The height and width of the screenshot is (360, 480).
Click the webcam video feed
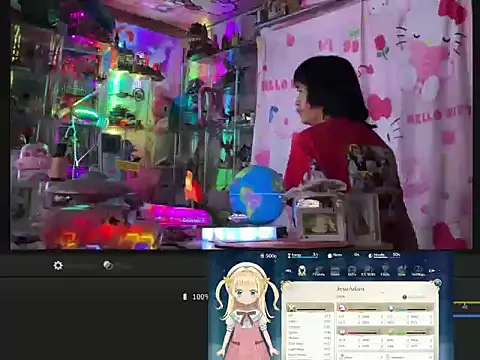(241, 124)
